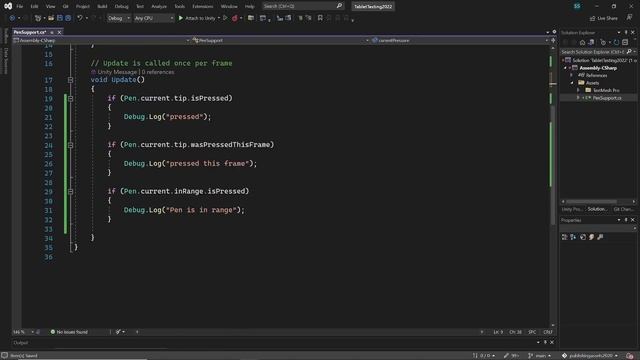The width and height of the screenshot is (640, 360).
Task: Click the user account avatar badge
Action: (577, 6)
